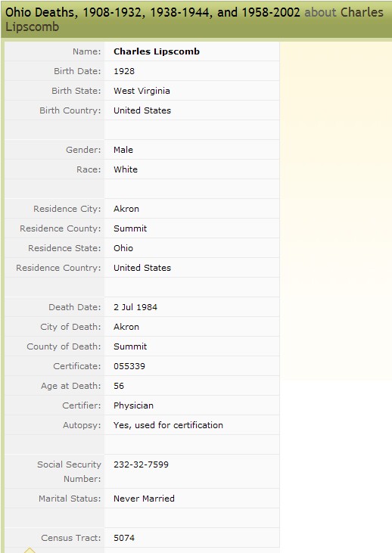Click the Never Married marital status value
The width and height of the screenshot is (392, 553).
point(144,499)
